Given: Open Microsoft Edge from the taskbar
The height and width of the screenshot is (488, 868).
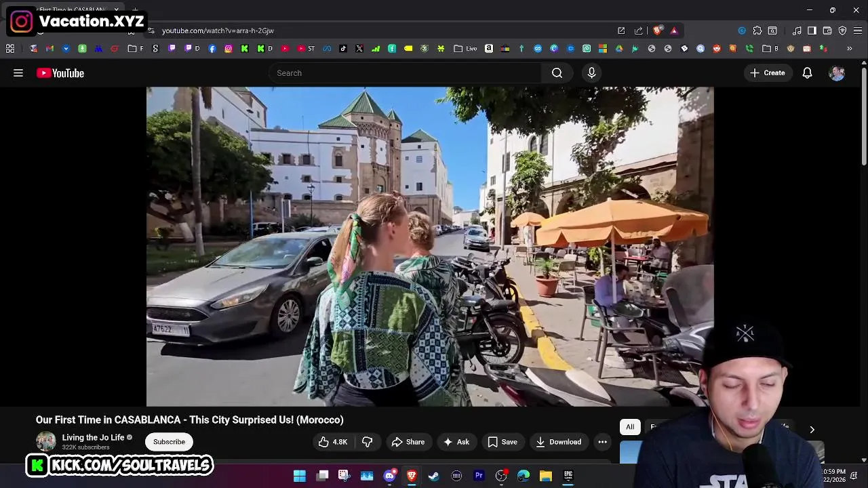Looking at the screenshot, I should [524, 476].
